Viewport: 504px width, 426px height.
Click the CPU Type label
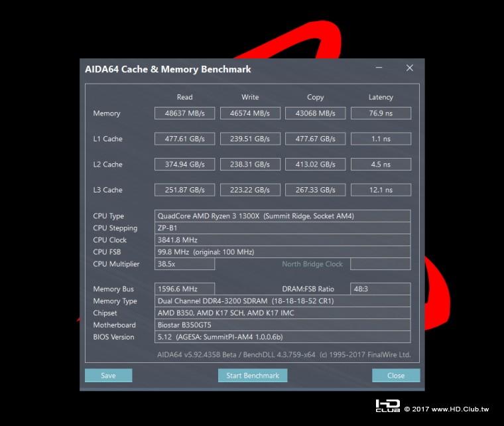(108, 216)
